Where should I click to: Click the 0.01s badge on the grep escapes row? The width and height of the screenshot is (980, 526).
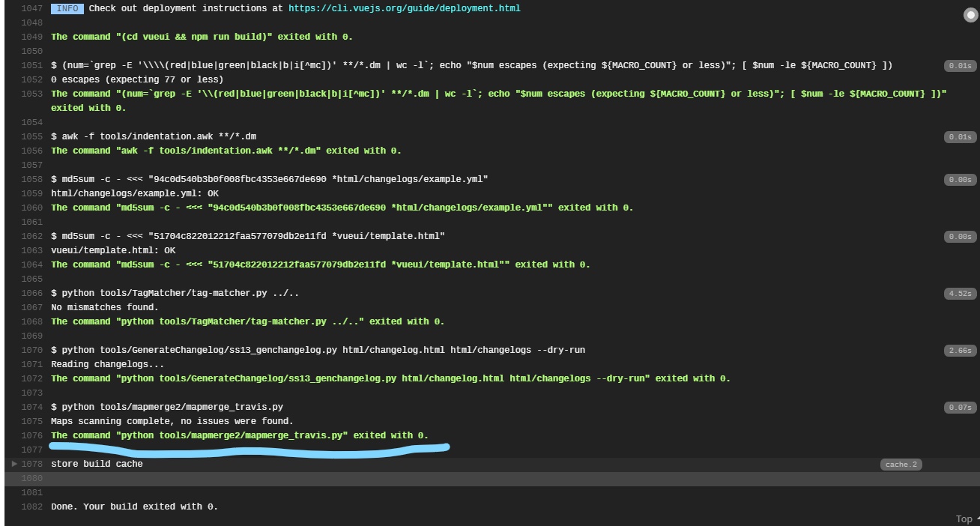[960, 66]
